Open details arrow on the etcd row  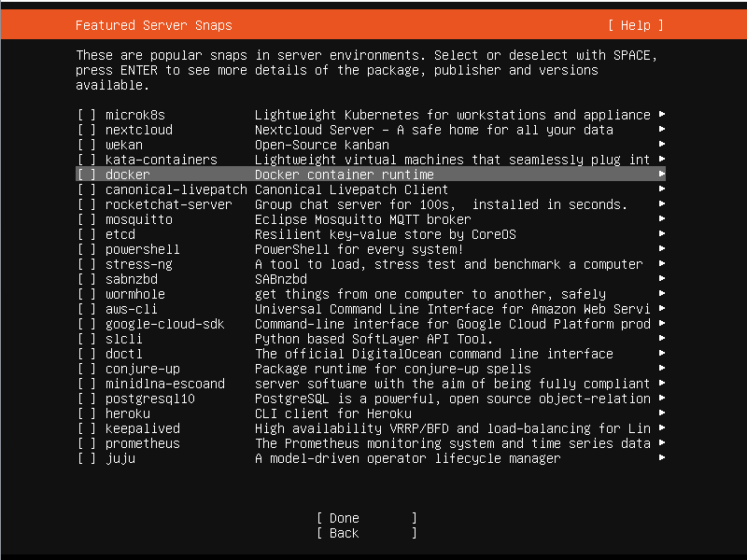pos(662,234)
